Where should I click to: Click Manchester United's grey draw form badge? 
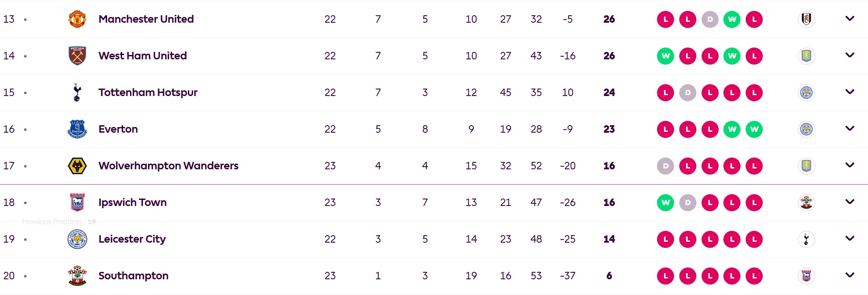[x=710, y=19]
